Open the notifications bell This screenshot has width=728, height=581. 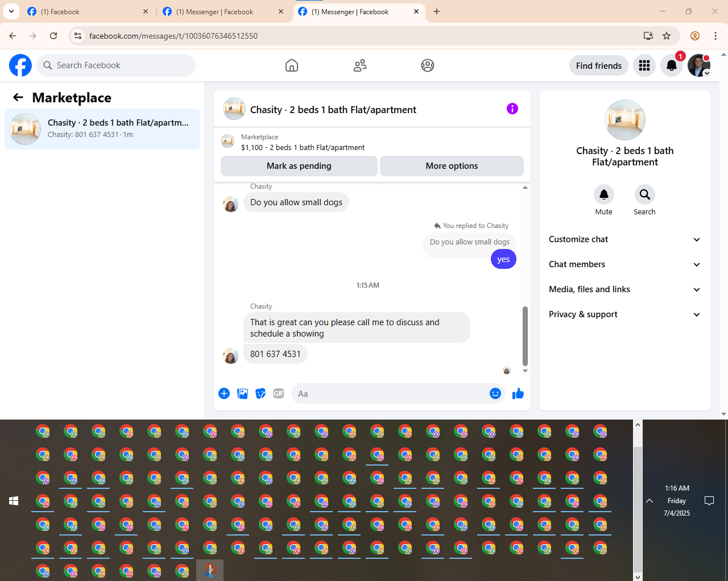pyautogui.click(x=672, y=65)
